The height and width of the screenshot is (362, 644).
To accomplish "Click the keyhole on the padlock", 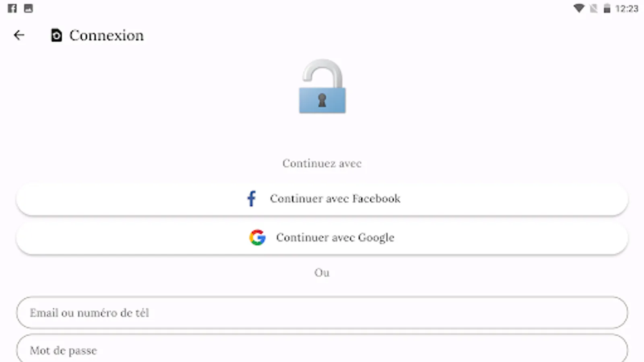I will (322, 100).
